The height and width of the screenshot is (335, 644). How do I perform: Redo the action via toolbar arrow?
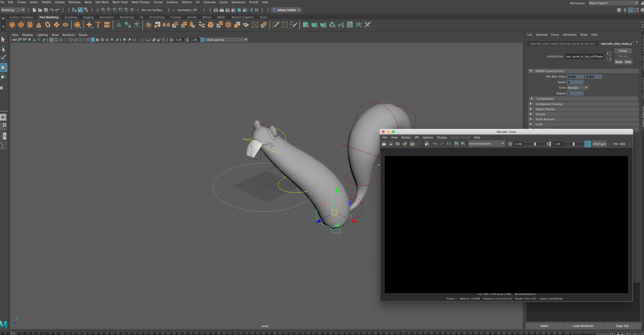57,10
